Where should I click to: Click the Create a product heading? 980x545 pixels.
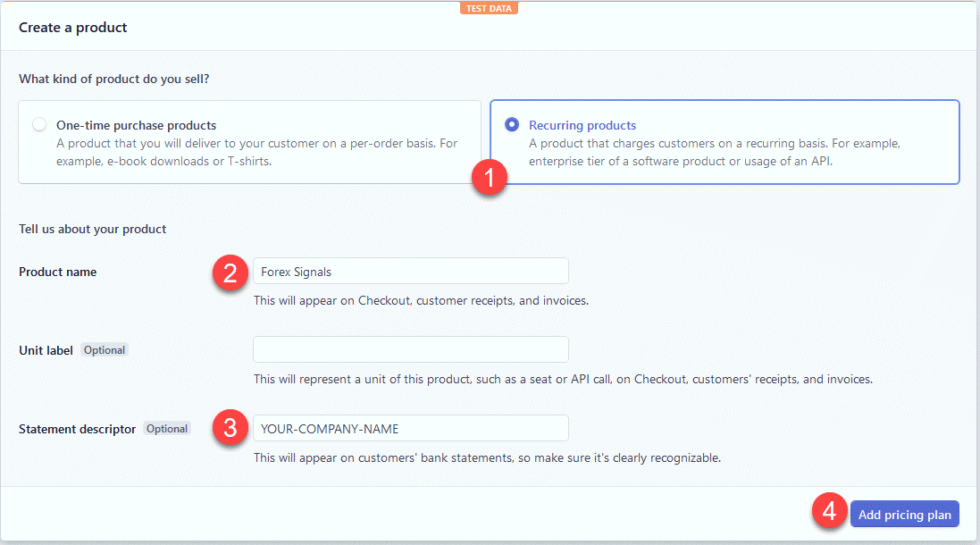(73, 28)
